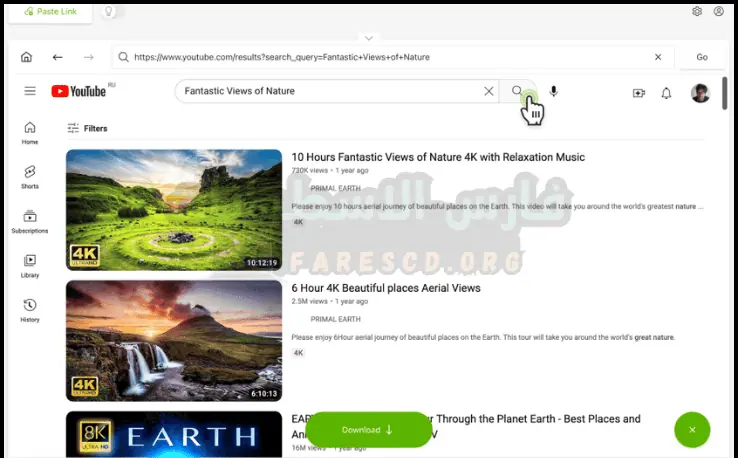Screen dimensions: 738x458
Task: Open the YouTube create video icon
Action: (x=639, y=93)
